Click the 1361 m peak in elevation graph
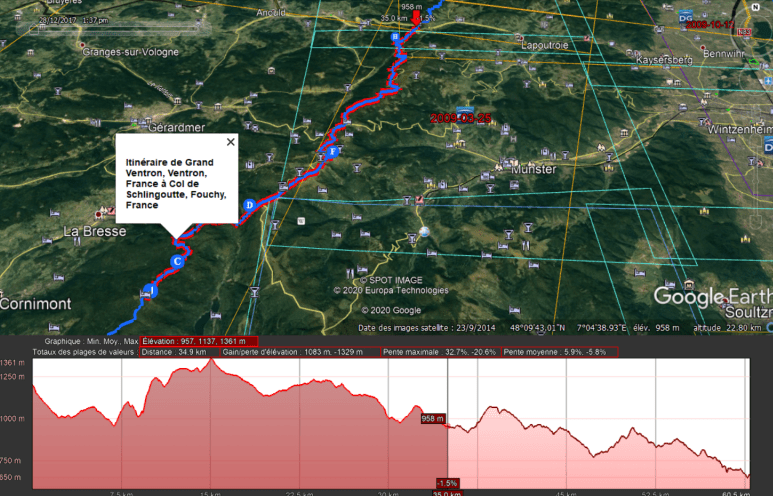773x496 pixels. [x=211, y=361]
